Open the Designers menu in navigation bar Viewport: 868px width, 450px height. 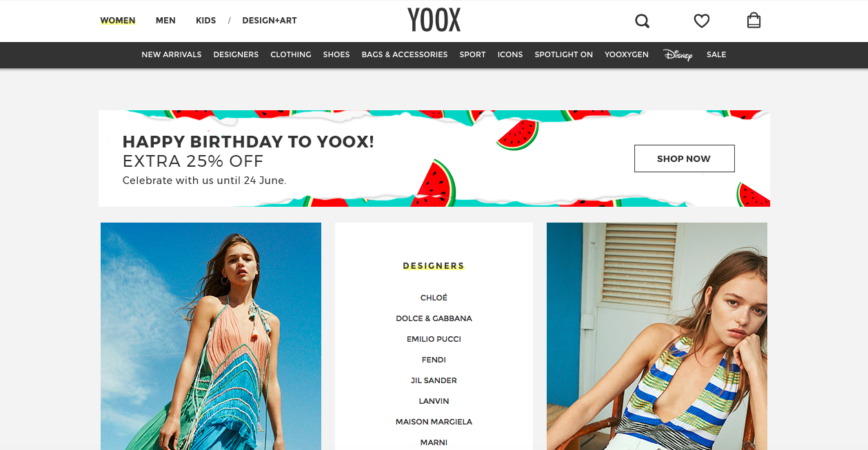point(236,54)
